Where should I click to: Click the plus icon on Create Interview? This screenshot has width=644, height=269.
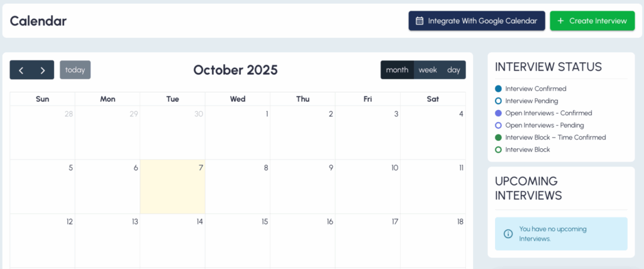tap(560, 21)
